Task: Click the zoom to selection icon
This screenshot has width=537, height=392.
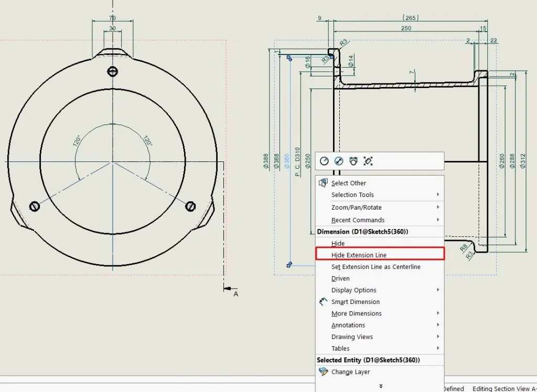Action: pyautogui.click(x=368, y=161)
